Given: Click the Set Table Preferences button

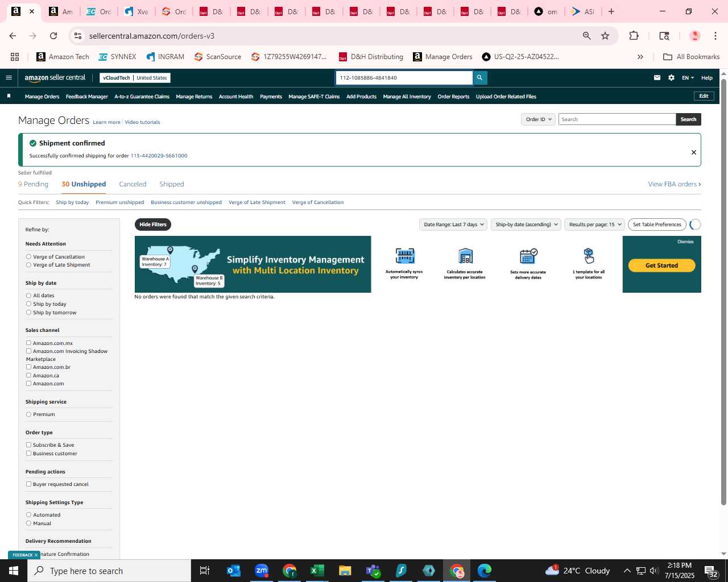Looking at the screenshot, I should pyautogui.click(x=657, y=225).
